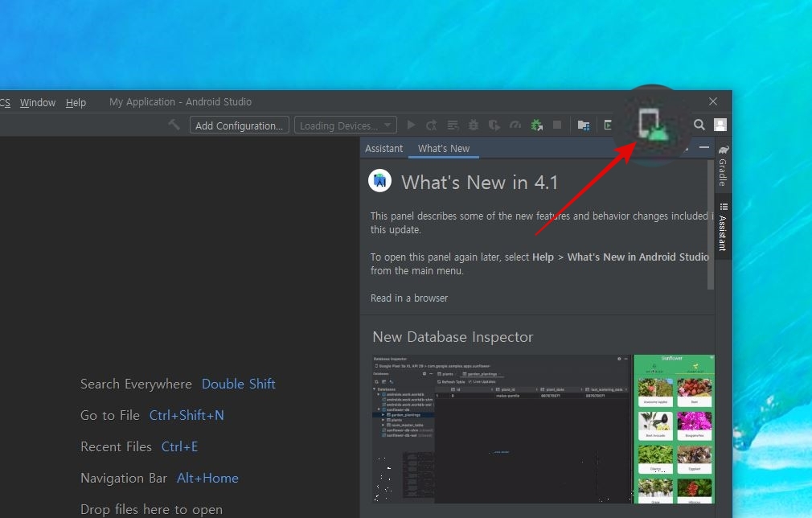This screenshot has width=812, height=518.
Task: Click the Profile app gauge icon
Action: coord(515,125)
